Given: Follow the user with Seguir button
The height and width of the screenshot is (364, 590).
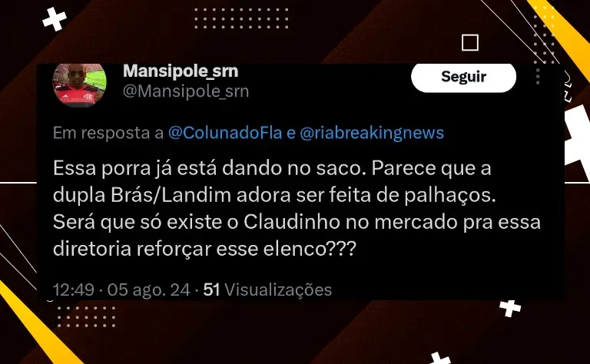Looking at the screenshot, I should tap(463, 77).
